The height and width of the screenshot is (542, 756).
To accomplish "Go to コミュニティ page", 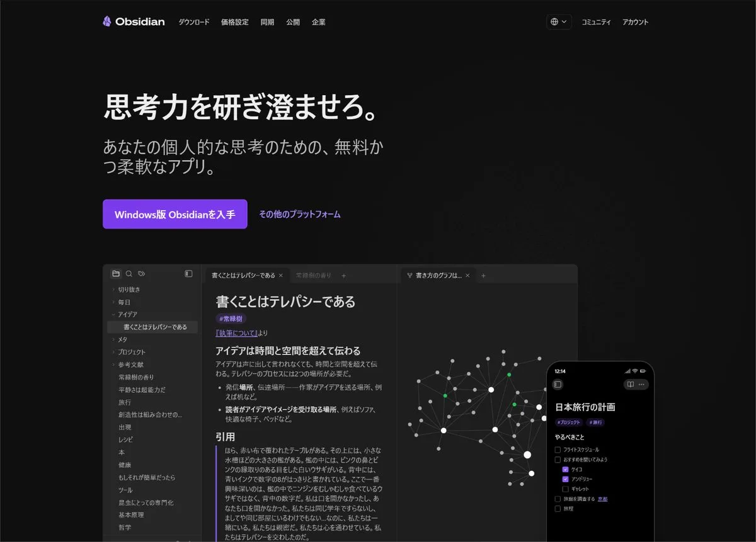I will click(596, 22).
